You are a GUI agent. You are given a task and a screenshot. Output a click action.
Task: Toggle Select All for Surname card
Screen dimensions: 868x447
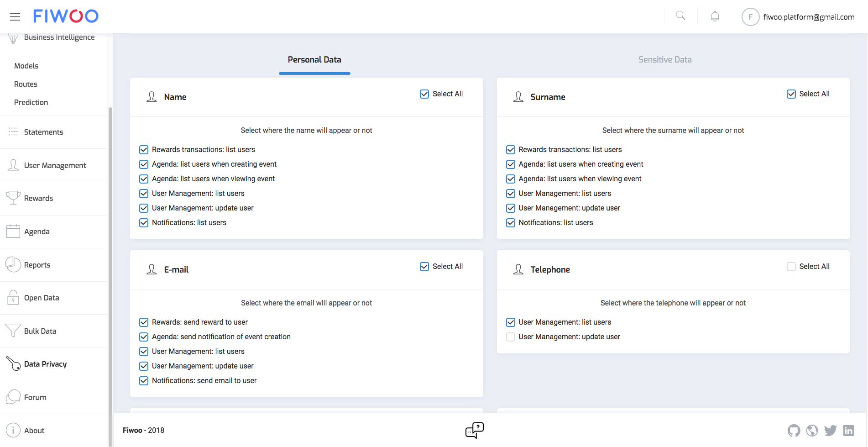791,94
